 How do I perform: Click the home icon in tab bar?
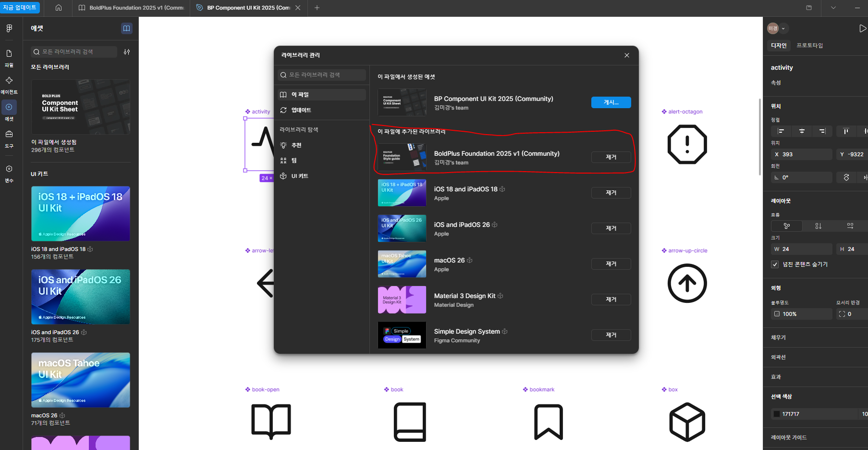(59, 8)
